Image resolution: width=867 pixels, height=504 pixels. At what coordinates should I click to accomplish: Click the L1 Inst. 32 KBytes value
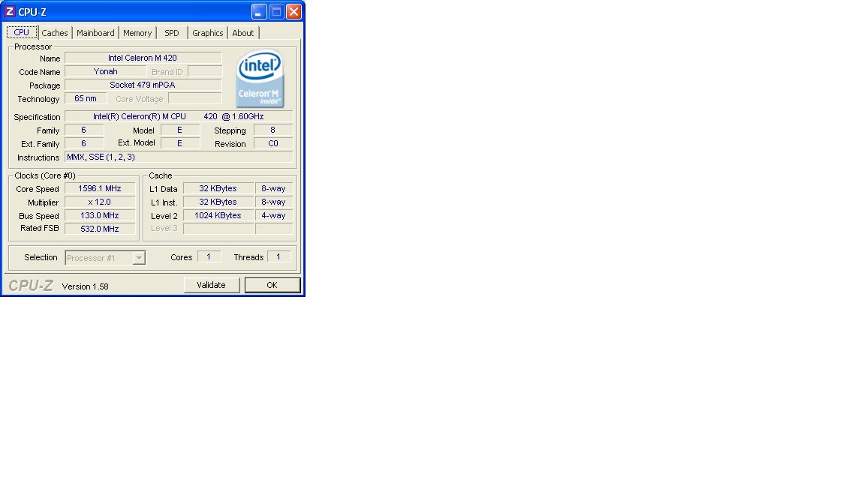coord(218,202)
